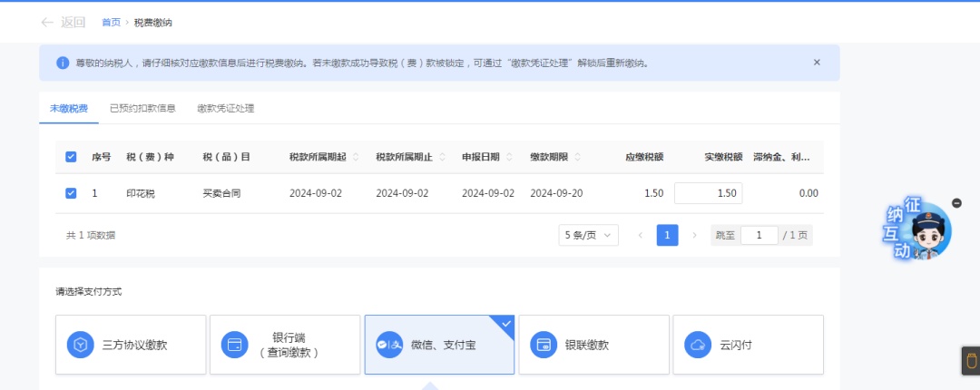The image size is (980, 390).
Task: Click the 三方协议缴款 payment icon
Action: 80,345
